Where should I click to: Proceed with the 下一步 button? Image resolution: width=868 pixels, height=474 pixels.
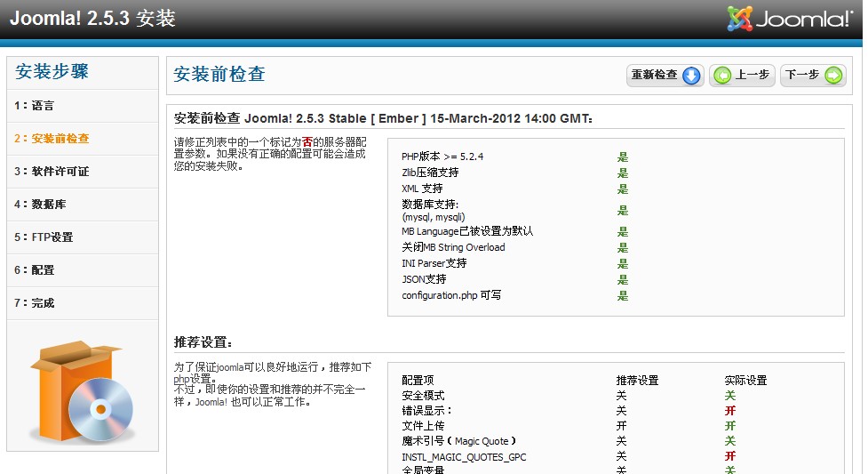click(x=813, y=76)
